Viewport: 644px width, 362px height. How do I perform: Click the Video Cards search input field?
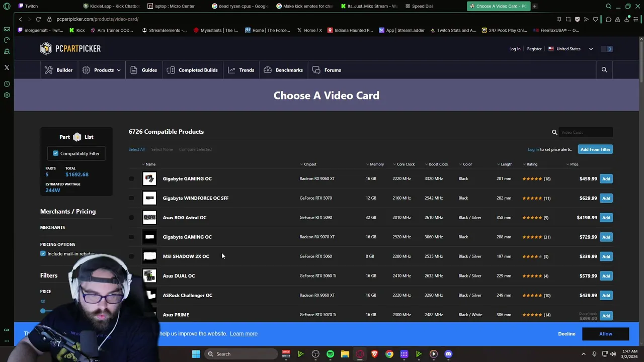coord(586,132)
